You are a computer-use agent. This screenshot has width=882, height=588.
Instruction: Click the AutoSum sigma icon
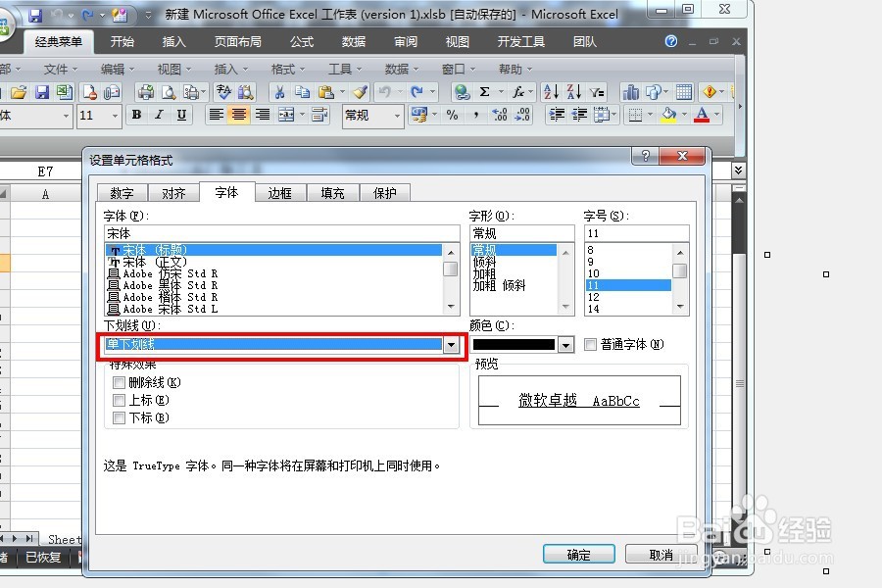coord(484,92)
